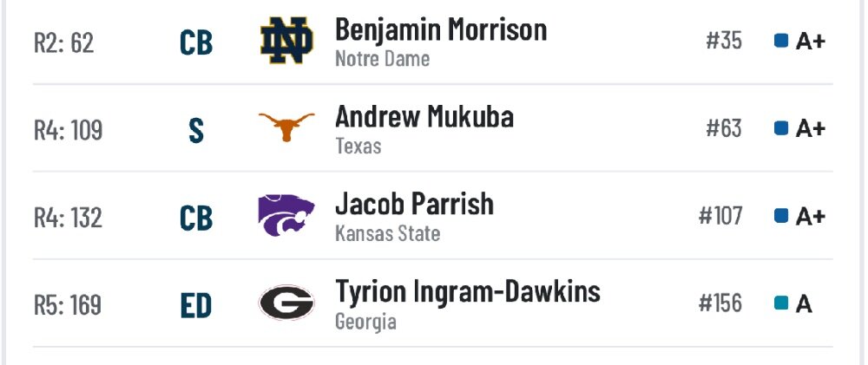Click the ED position label
The height and width of the screenshot is (365, 868).
coord(196,307)
